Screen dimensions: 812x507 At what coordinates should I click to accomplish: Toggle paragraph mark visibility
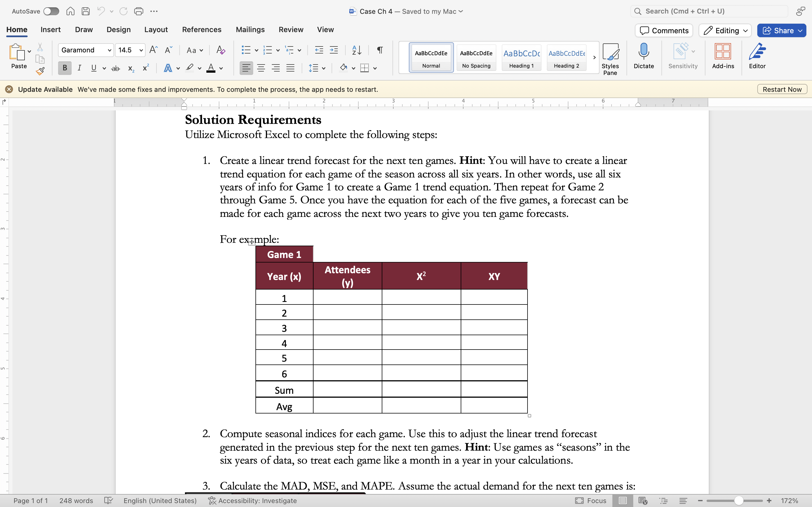coord(379,50)
